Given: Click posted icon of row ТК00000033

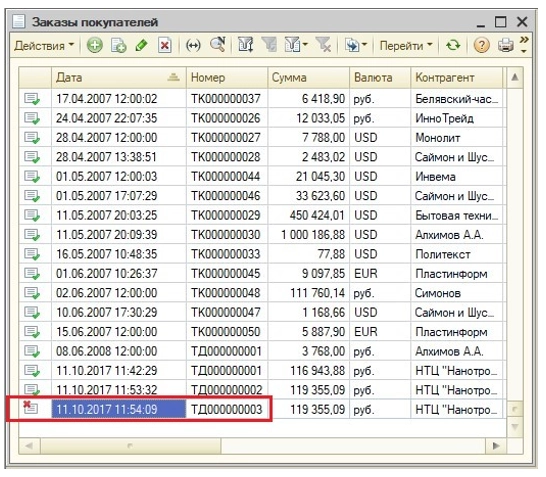Looking at the screenshot, I should pos(32,254).
